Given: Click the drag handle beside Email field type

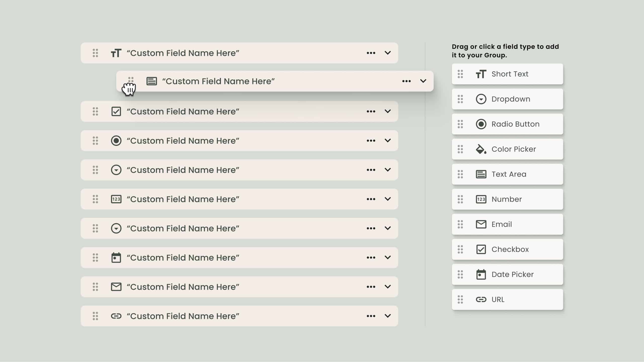Looking at the screenshot, I should pyautogui.click(x=460, y=224).
